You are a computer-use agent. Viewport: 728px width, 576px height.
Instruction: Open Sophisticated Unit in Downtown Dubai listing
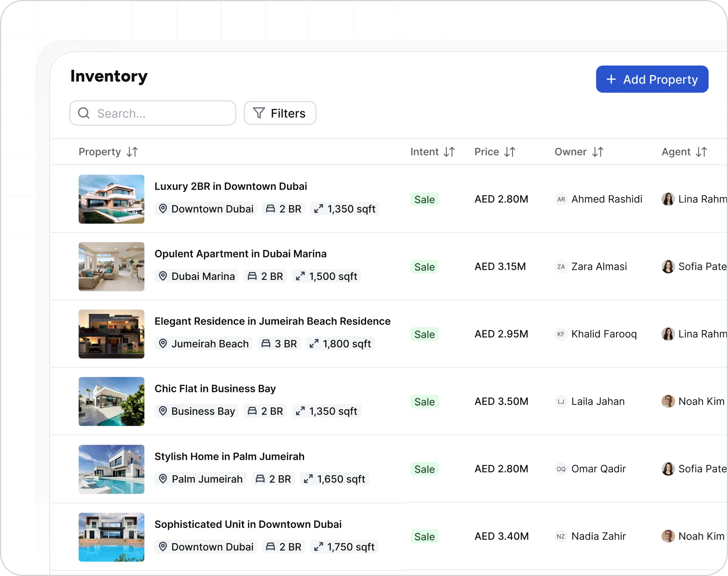tap(248, 524)
